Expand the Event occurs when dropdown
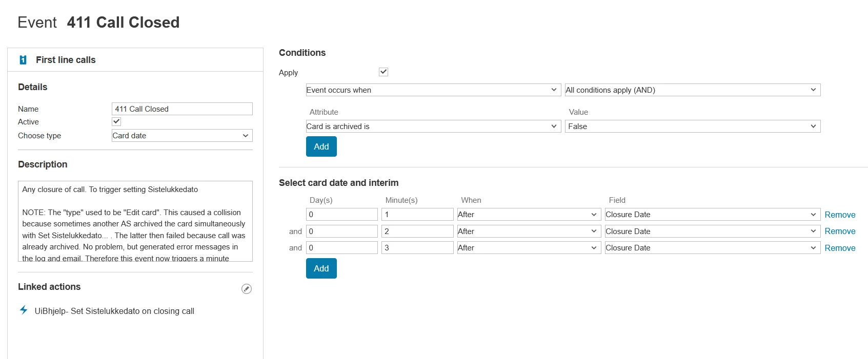Image resolution: width=868 pixels, height=359 pixels. click(432, 90)
